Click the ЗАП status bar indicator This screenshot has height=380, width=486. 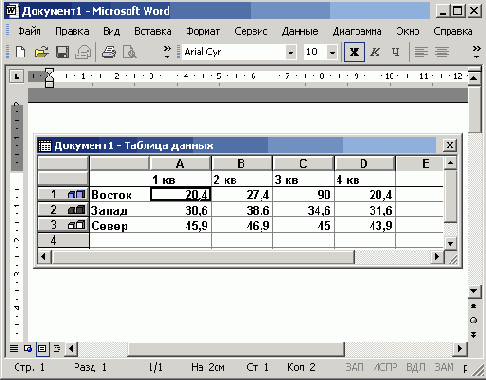click(354, 367)
